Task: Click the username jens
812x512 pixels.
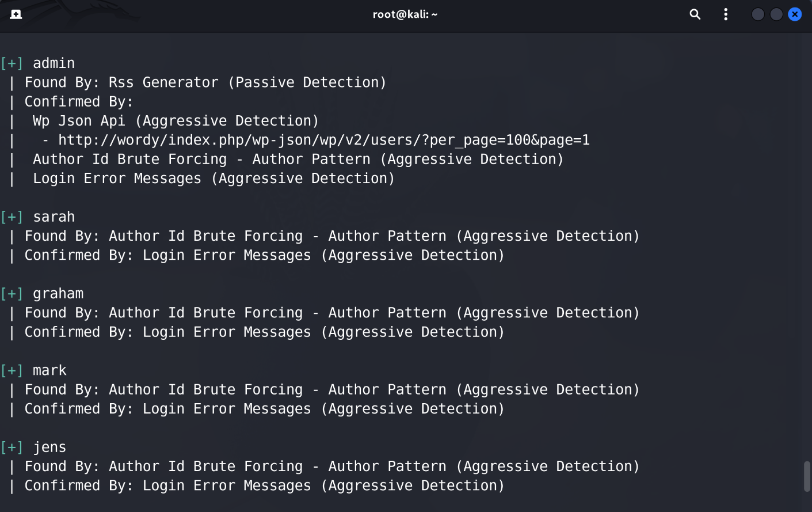Action: coord(49,447)
